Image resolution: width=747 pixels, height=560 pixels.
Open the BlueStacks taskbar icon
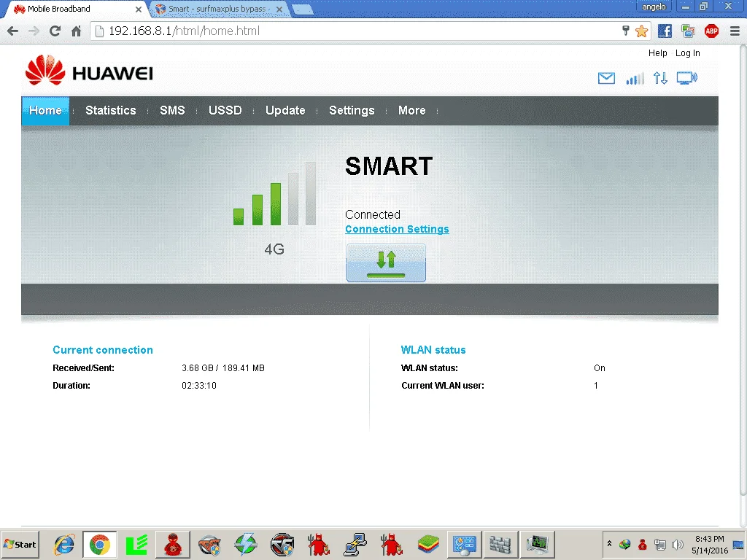coord(427,544)
